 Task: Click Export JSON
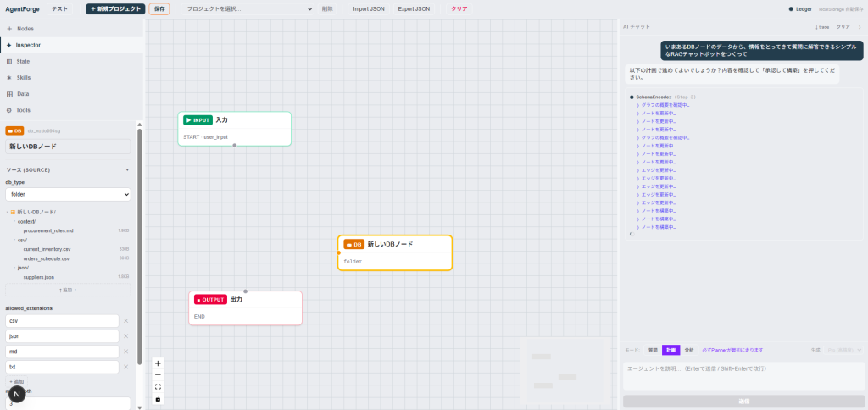tap(414, 8)
